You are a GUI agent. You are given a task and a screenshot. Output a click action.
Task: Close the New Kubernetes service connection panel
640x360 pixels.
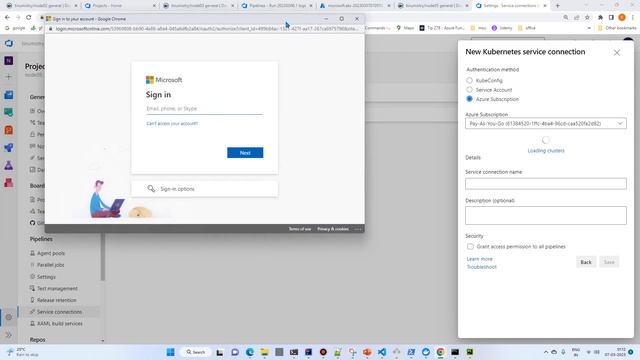pyautogui.click(x=617, y=53)
